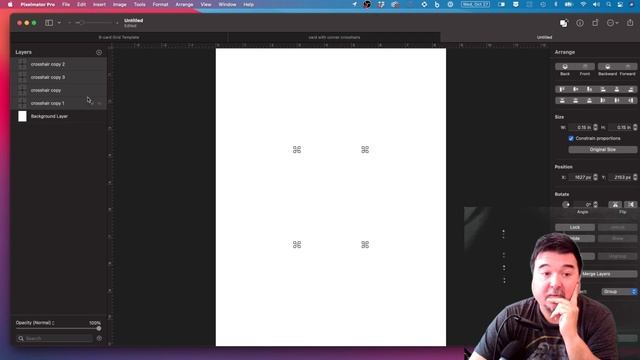Open the Opacity (Normal) blend mode dropdown
Image resolution: width=640 pixels, height=360 pixels.
coord(35,323)
